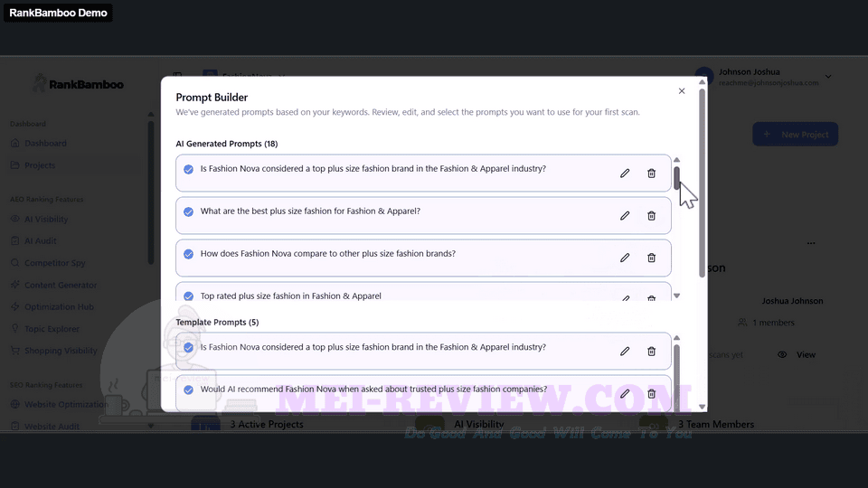This screenshot has width=868, height=488.
Task: Expand the Johnson Joshua account dropdown
Action: (x=828, y=76)
